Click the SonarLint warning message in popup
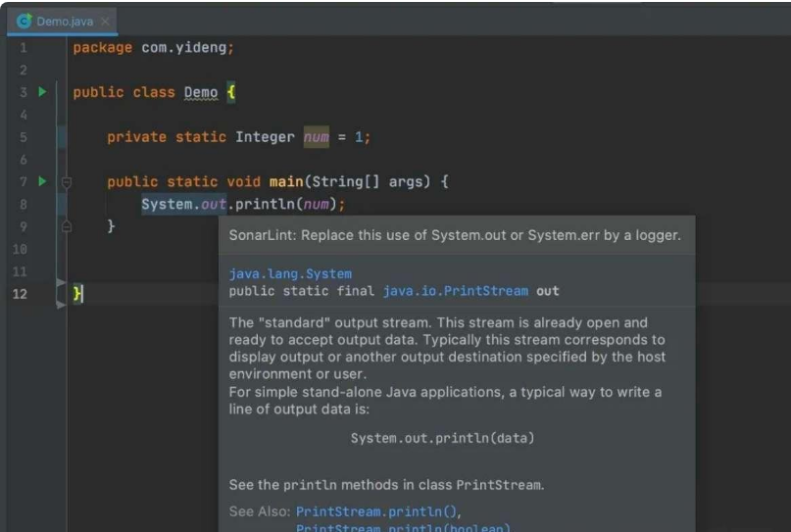 (x=455, y=235)
